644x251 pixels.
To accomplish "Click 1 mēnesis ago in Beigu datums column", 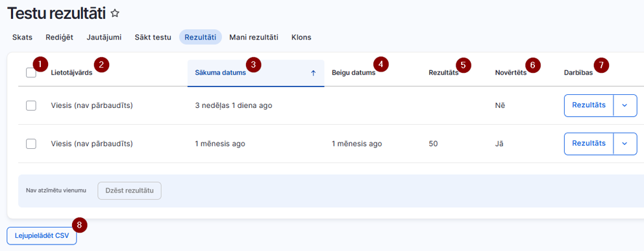I will [x=357, y=144].
